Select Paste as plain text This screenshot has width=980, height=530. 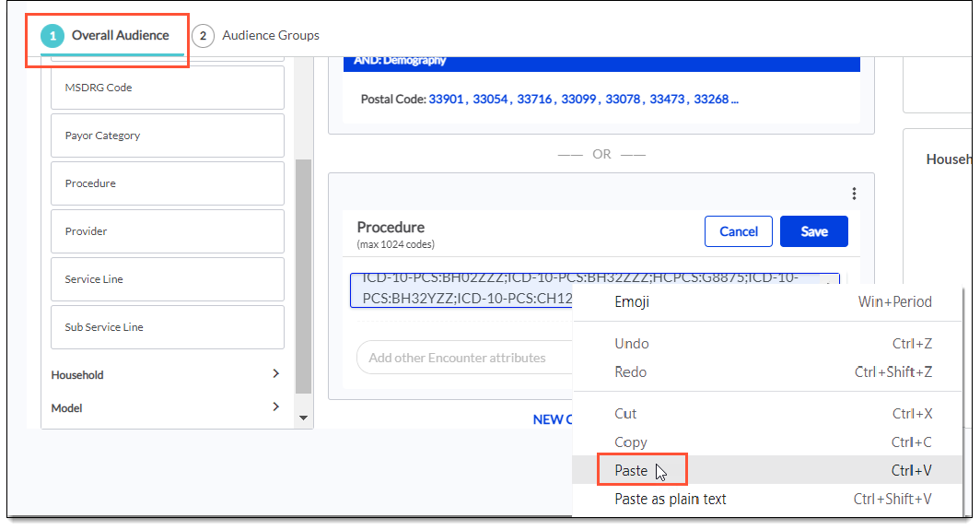point(671,499)
